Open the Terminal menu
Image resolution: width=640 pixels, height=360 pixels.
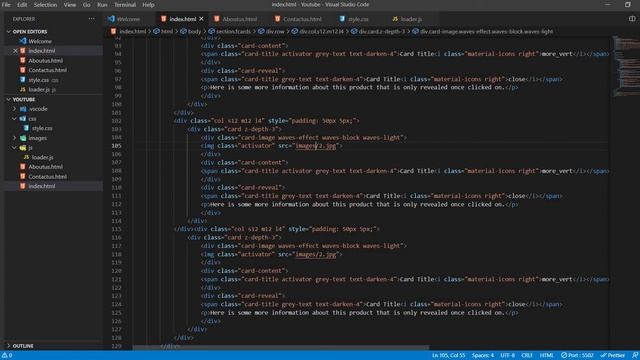[124, 5]
